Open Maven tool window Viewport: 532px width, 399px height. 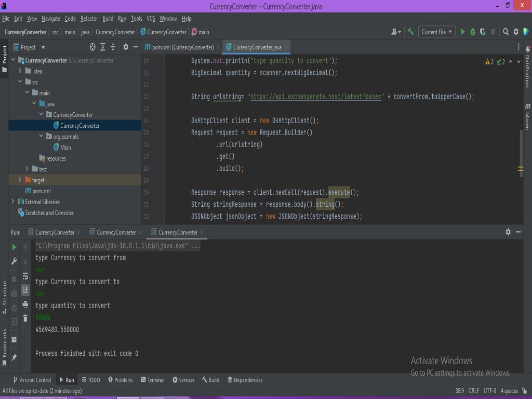tap(527, 116)
